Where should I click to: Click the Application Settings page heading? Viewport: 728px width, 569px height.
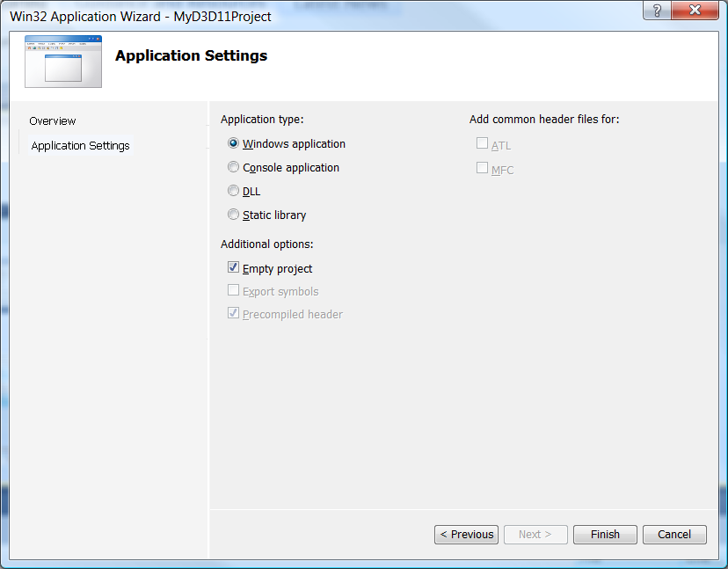[x=191, y=56]
